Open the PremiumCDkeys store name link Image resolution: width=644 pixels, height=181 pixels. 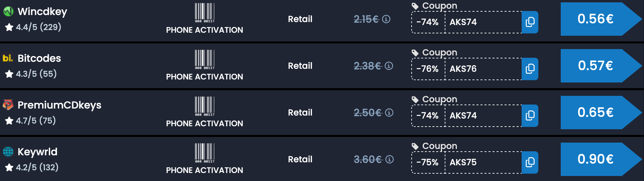tap(59, 105)
